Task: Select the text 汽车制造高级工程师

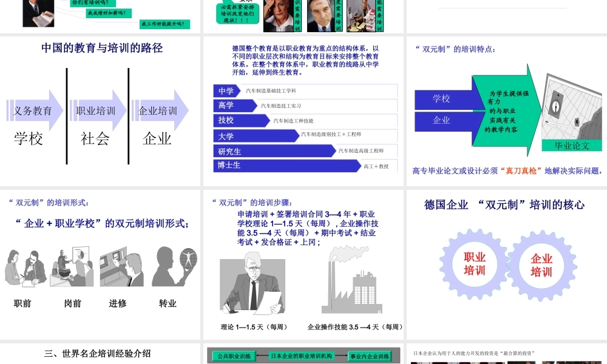Action: tap(361, 151)
